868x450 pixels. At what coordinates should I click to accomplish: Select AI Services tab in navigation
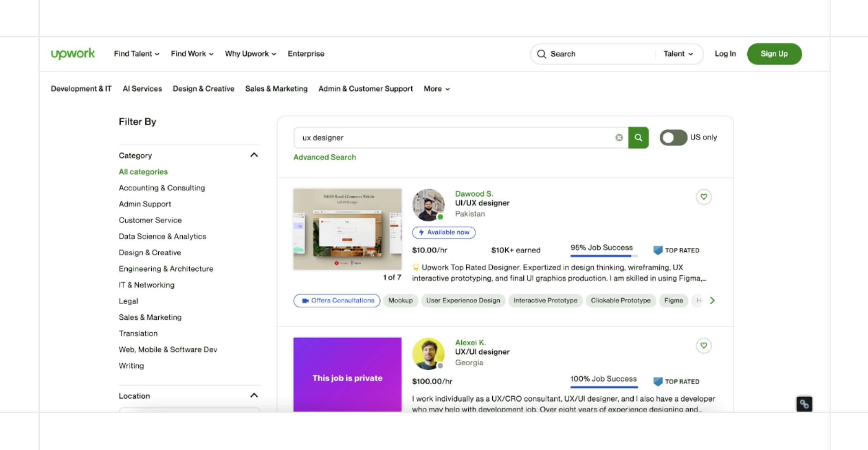click(141, 88)
